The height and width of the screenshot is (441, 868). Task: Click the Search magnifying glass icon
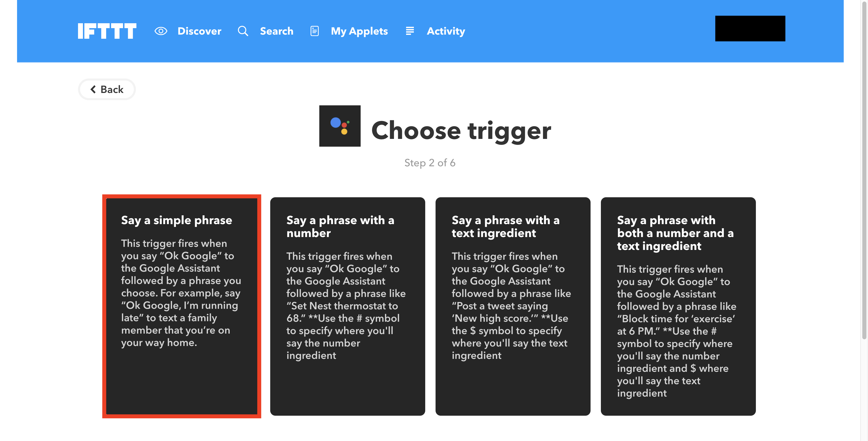(x=243, y=31)
